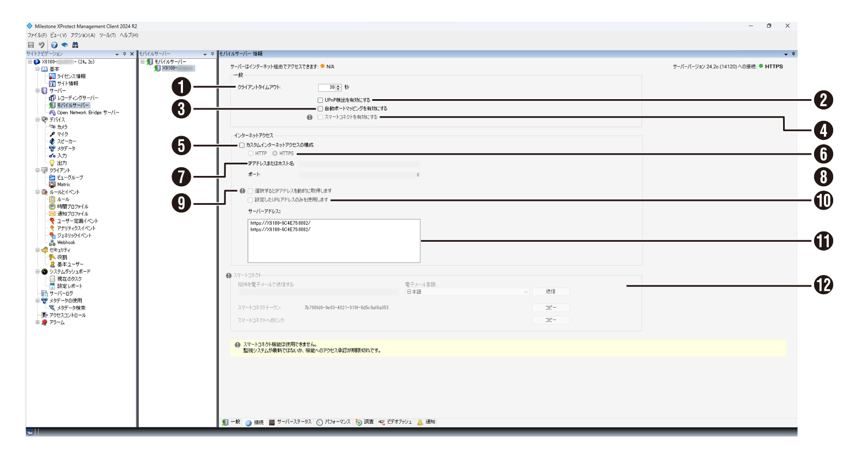Click the 送信 button
This screenshot has height=458, width=868.
[x=551, y=292]
